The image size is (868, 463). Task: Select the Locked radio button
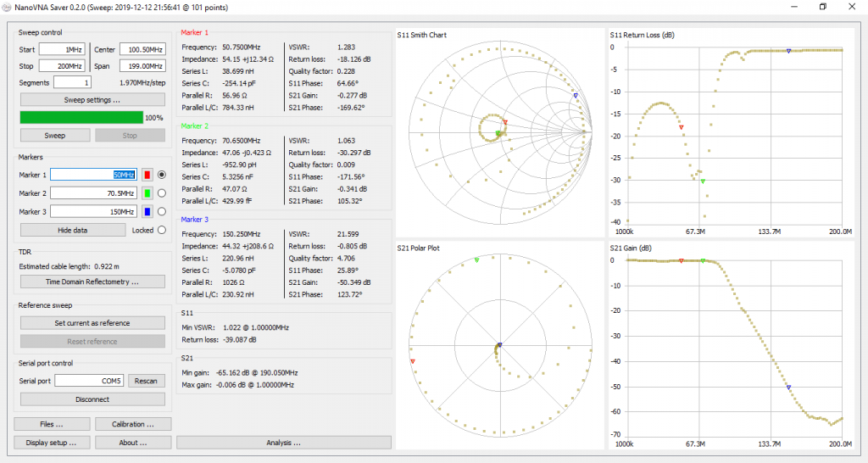click(162, 230)
